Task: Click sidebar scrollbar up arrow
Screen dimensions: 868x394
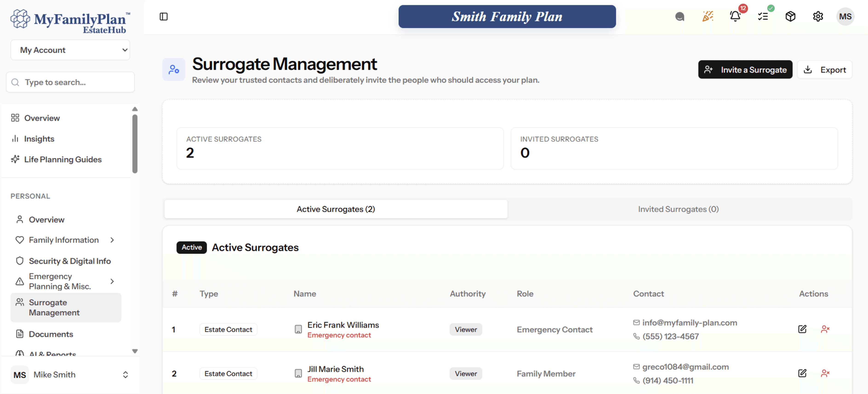Action: 135,109
